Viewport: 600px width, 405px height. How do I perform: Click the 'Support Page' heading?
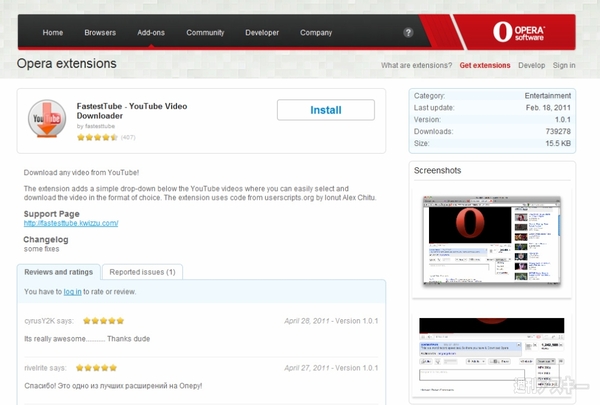[52, 214]
